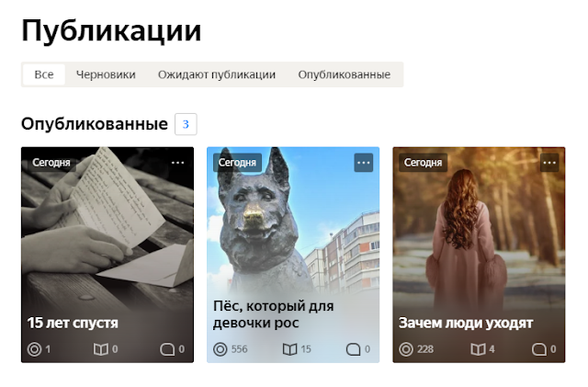Click comments icon on dog statue card
The width and height of the screenshot is (588, 387).
point(353,349)
